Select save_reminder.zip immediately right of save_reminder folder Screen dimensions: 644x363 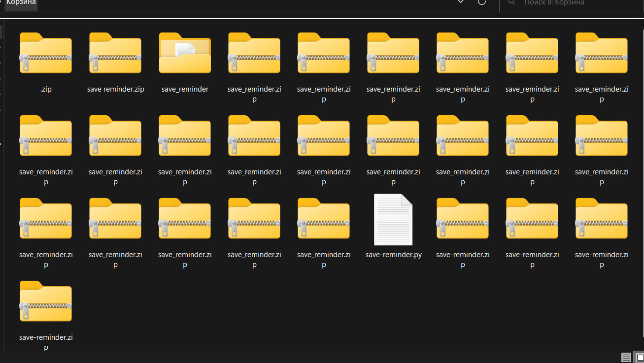(x=254, y=54)
